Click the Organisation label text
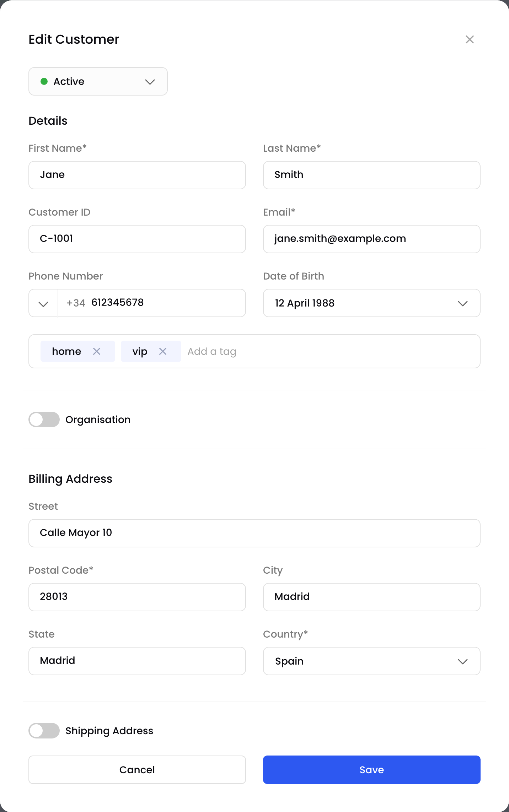509x812 pixels. coord(98,419)
